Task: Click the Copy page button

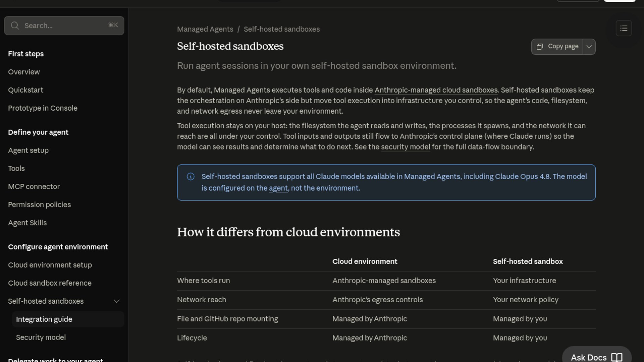Action: click(557, 47)
